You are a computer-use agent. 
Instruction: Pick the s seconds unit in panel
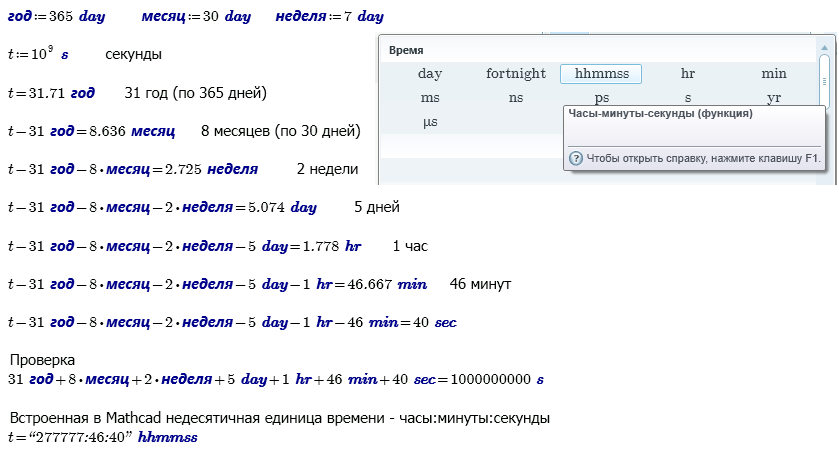[688, 98]
